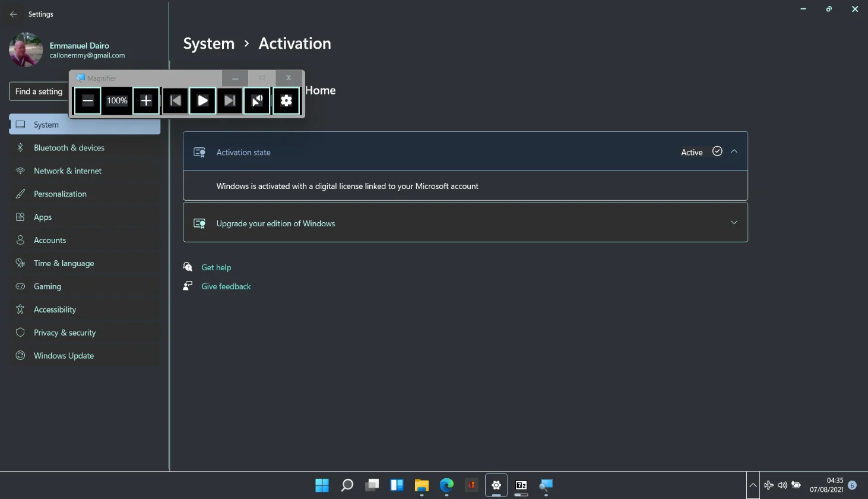Show hidden icons in system tray

click(753, 485)
